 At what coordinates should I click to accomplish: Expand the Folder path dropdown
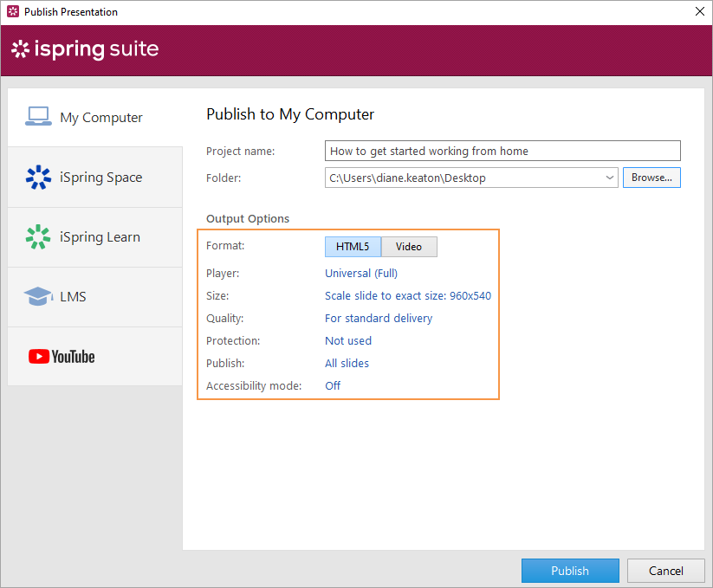pos(610,178)
